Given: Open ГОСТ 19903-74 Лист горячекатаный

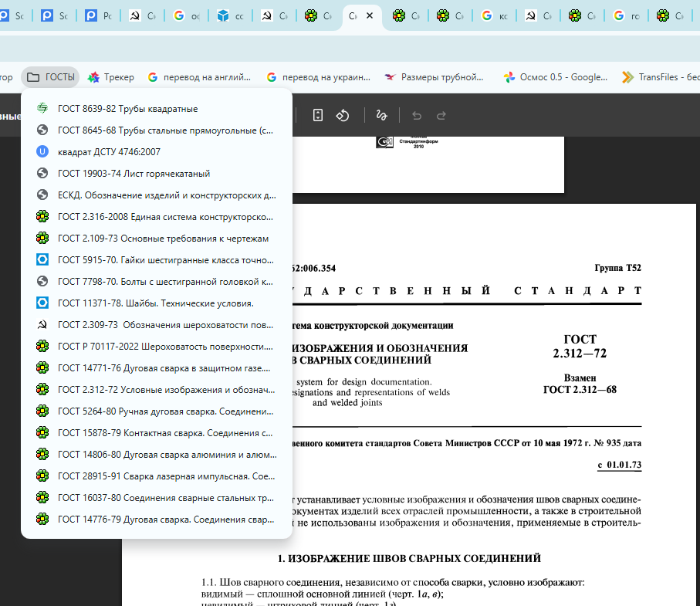Looking at the screenshot, I should [157, 173].
